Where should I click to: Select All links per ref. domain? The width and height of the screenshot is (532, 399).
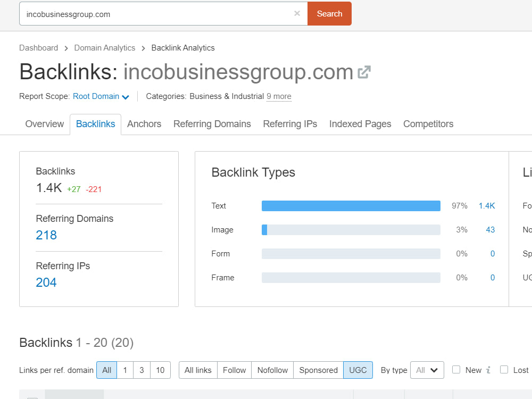click(106, 370)
